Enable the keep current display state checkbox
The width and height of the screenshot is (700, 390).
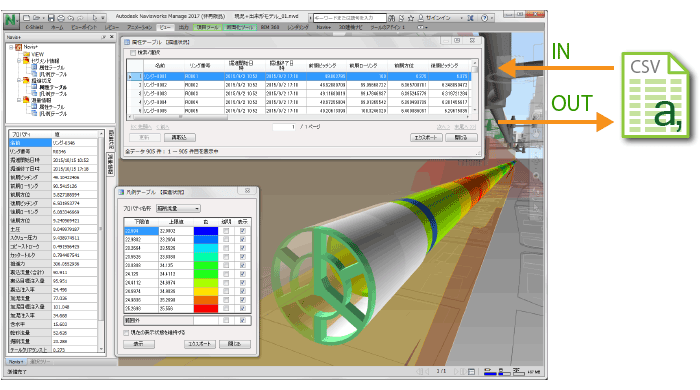(x=126, y=333)
